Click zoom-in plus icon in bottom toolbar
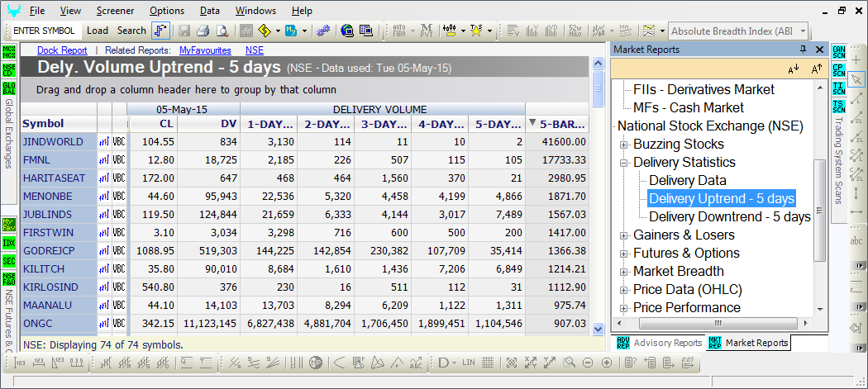The height and width of the screenshot is (389, 868). [x=607, y=363]
